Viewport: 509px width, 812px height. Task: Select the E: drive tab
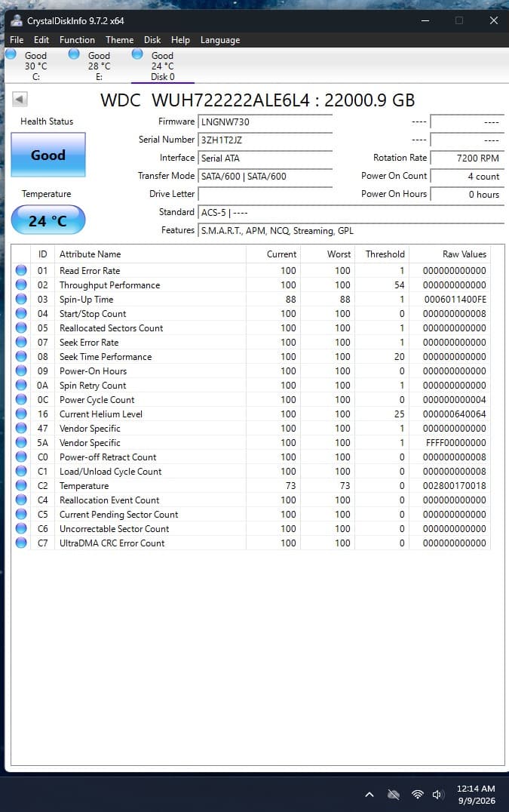[99, 66]
